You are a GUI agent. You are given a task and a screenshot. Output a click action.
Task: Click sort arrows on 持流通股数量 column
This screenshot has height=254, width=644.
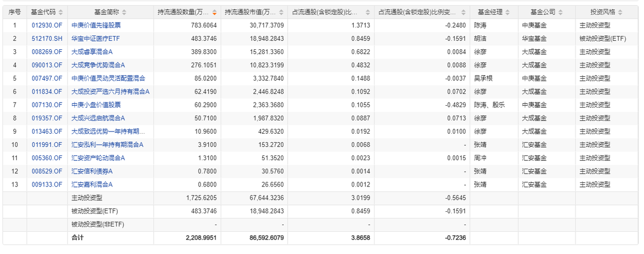214,12
